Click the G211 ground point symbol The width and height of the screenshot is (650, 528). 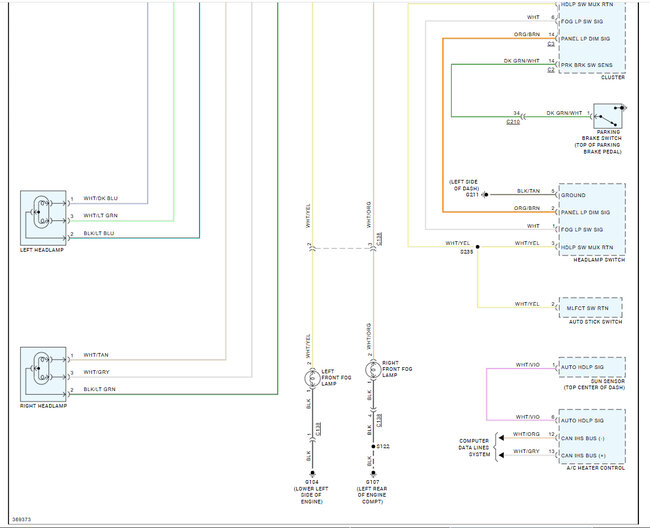click(x=485, y=194)
